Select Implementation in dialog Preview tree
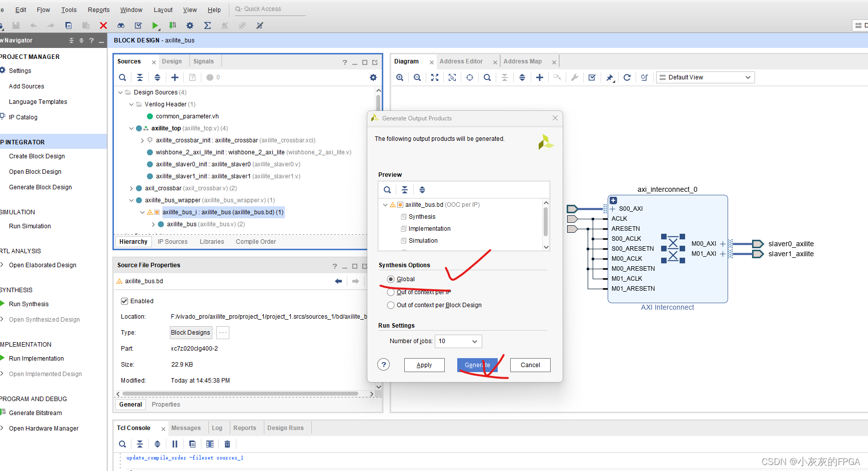This screenshot has width=868, height=471. click(x=430, y=229)
